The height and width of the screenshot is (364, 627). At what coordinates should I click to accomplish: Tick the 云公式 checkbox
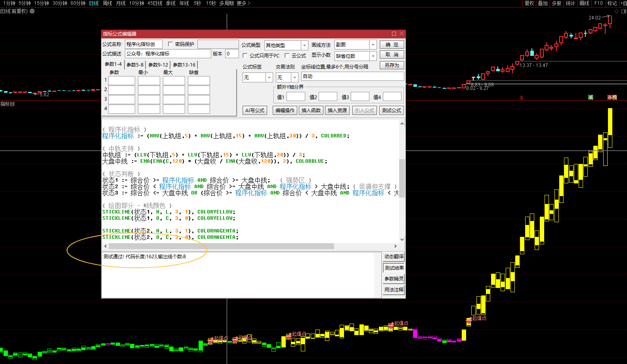click(x=287, y=55)
